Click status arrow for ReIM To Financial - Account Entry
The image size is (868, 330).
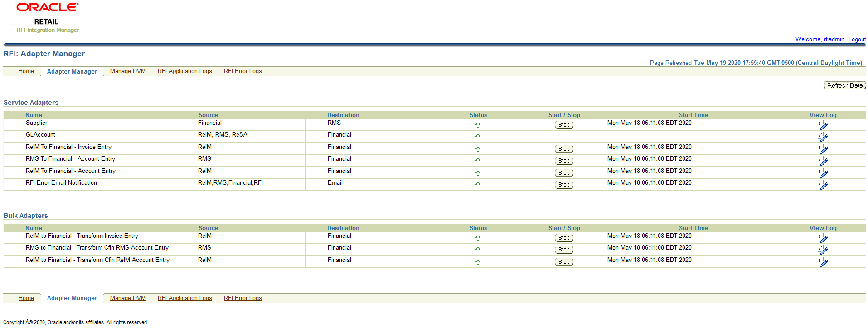pyautogui.click(x=478, y=173)
